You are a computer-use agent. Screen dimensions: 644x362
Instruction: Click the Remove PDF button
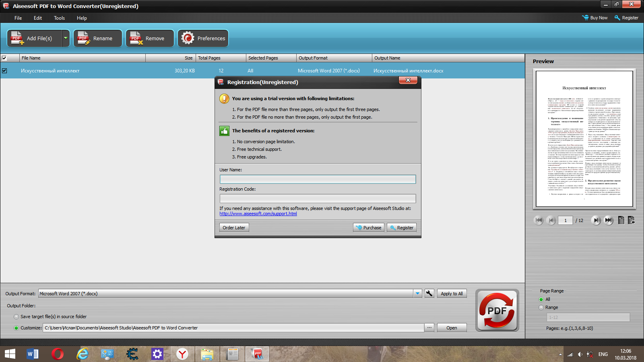coord(150,39)
